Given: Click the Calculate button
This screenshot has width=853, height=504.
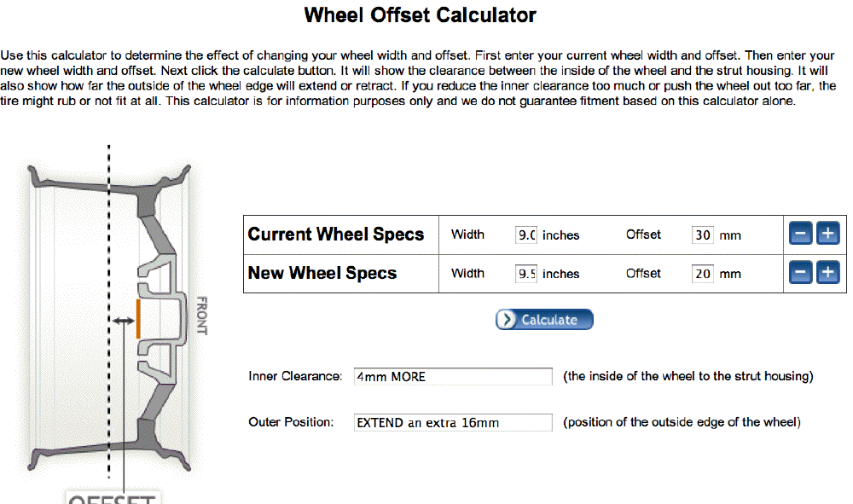Looking at the screenshot, I should 544,320.
